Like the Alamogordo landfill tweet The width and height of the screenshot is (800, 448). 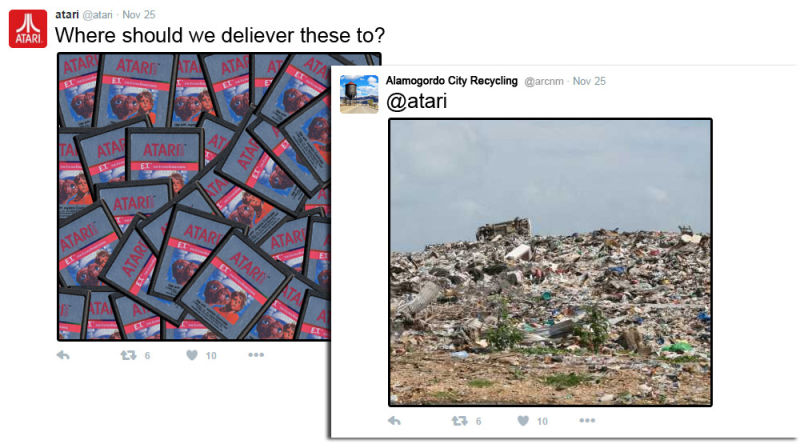523,421
